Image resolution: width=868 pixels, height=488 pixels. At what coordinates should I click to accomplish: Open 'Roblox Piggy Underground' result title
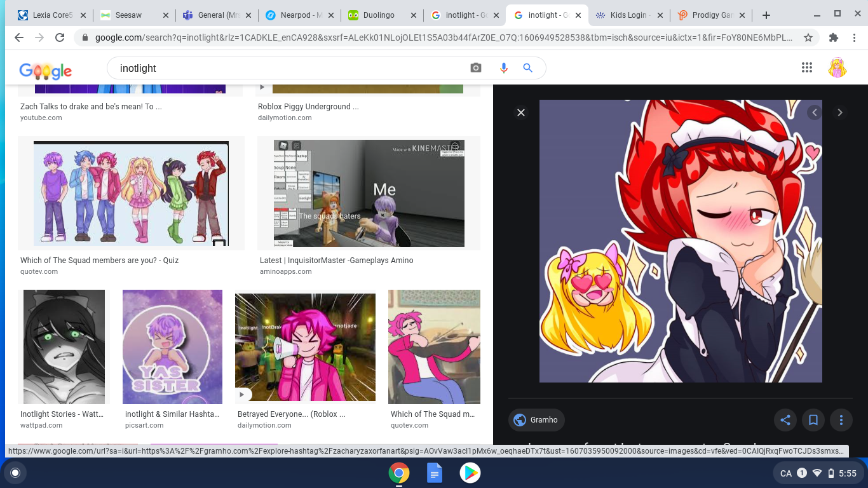[308, 107]
